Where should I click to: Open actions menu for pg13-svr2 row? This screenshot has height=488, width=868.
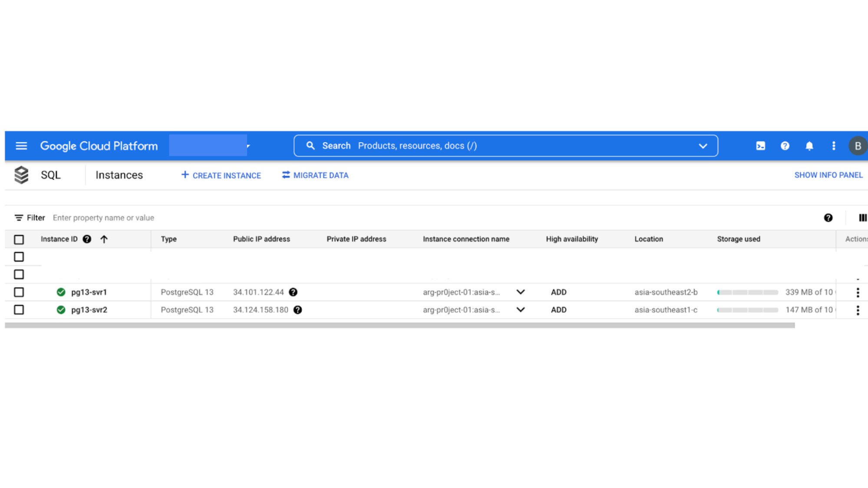click(858, 310)
